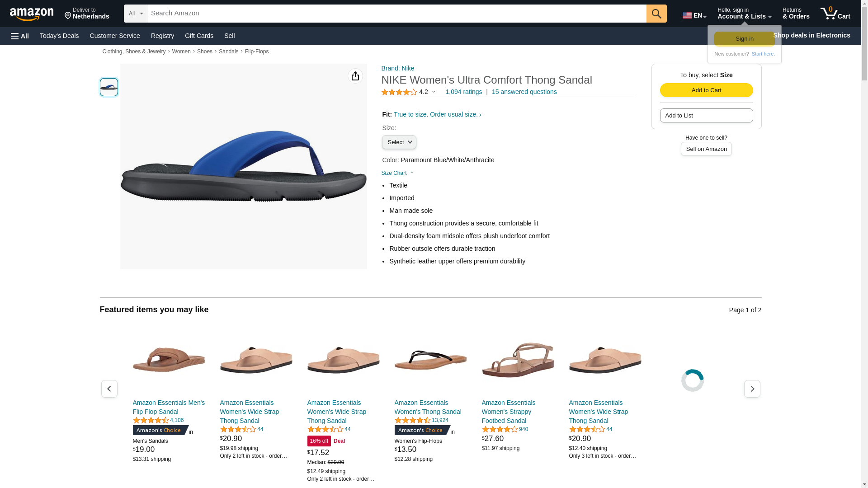868x488 pixels.
Task: Open the All hamburger menu
Action: 20,36
